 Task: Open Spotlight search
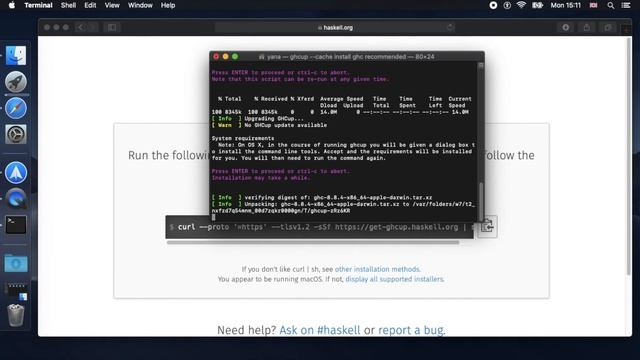pos(611,5)
